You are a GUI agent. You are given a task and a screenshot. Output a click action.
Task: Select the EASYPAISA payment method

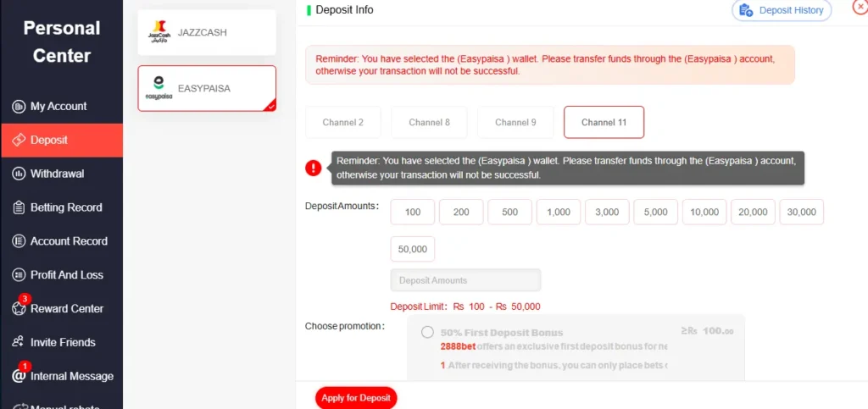(x=207, y=88)
